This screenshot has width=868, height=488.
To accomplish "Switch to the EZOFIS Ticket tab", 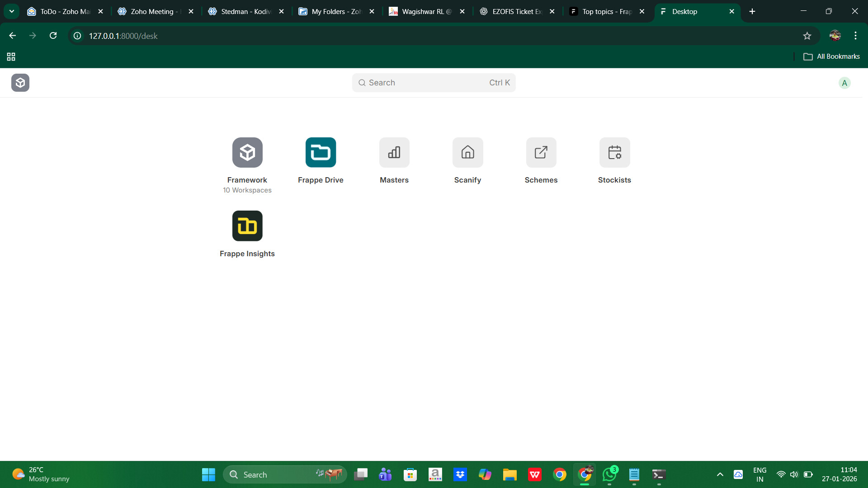I will pyautogui.click(x=517, y=11).
